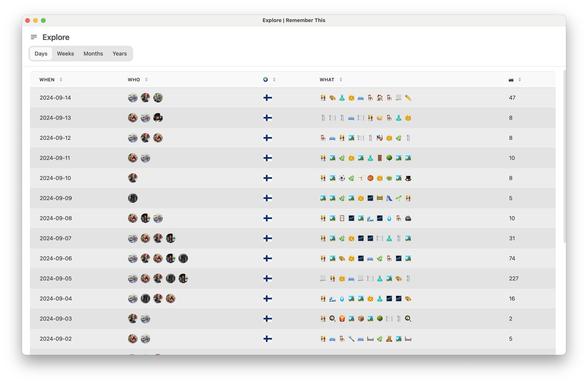Click the artist palette emoji on the 2024-09-14 row
This screenshot has width=588, height=384.
point(333,98)
